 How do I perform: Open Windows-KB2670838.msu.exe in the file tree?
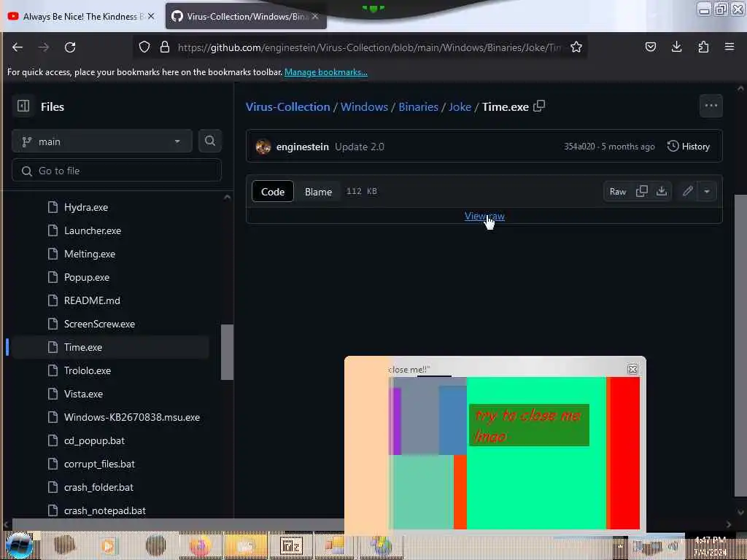click(131, 418)
